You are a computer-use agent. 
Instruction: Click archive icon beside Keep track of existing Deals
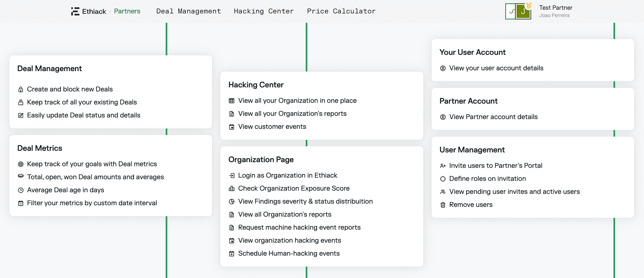tap(21, 102)
